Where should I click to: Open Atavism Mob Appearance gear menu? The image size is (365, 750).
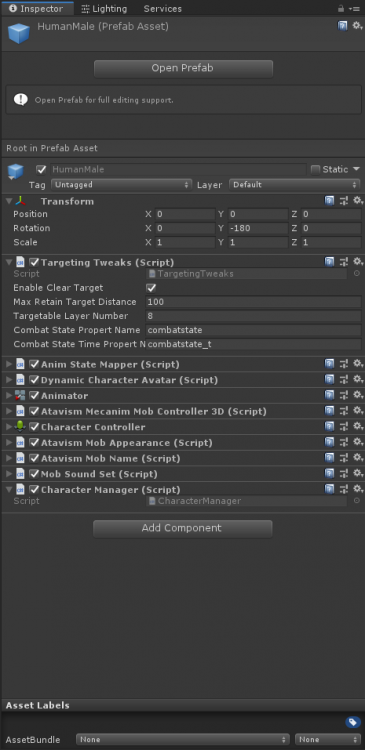(x=358, y=442)
